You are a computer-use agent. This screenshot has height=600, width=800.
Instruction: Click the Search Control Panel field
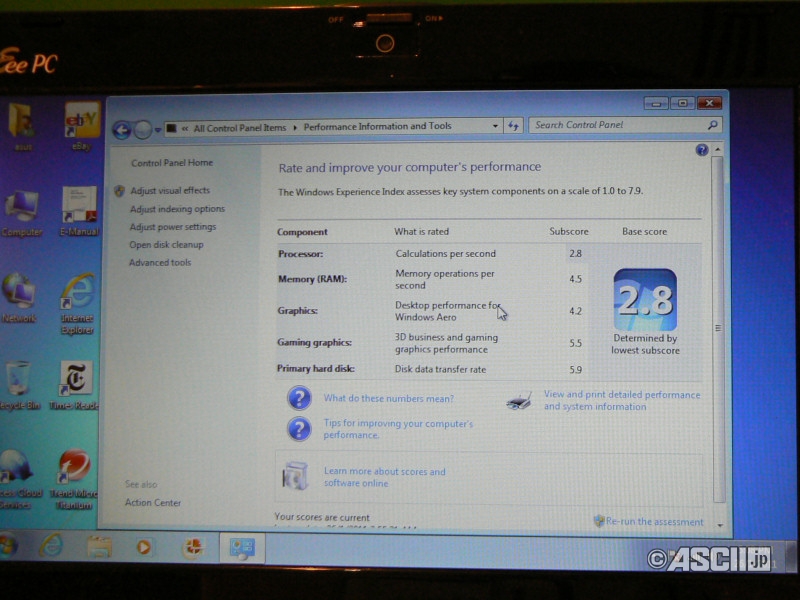(x=618, y=125)
